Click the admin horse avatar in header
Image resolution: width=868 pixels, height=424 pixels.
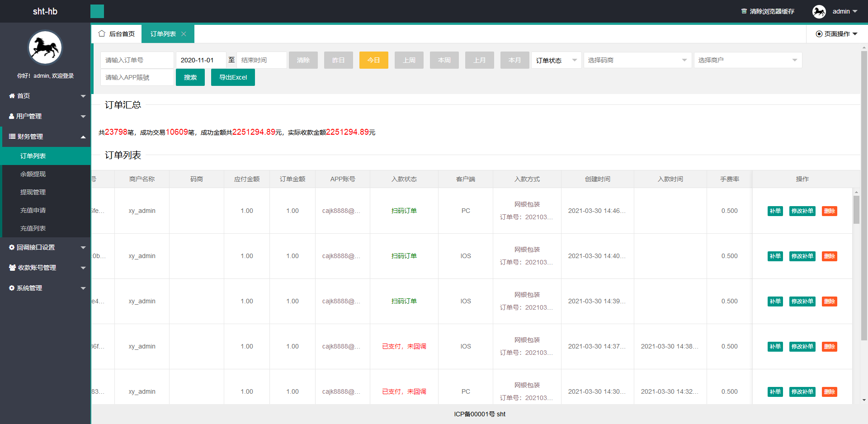[819, 11]
